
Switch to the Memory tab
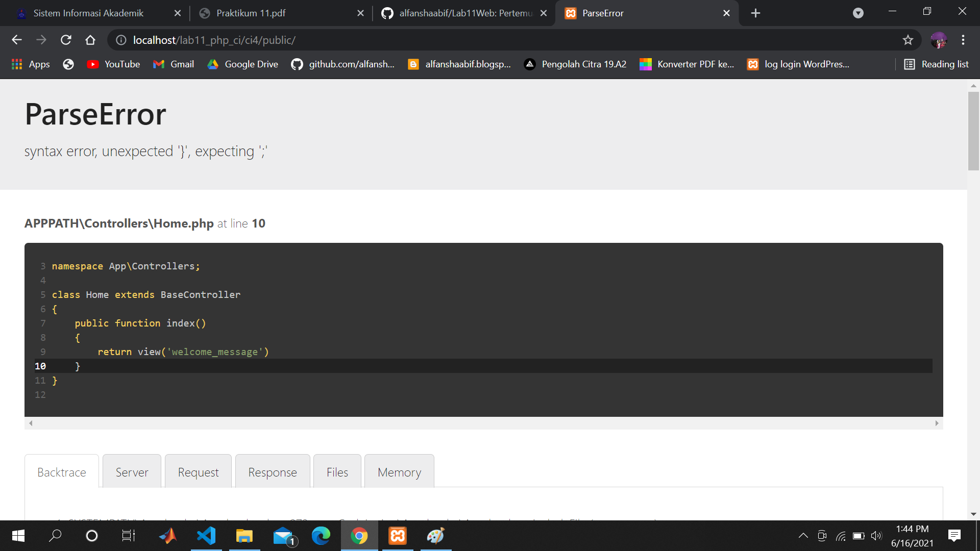(399, 471)
